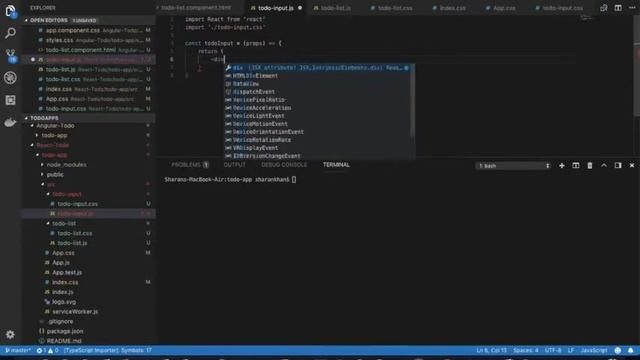Open the editor More Actions ellipsis
The width and height of the screenshot is (640, 360).
pos(632,8)
